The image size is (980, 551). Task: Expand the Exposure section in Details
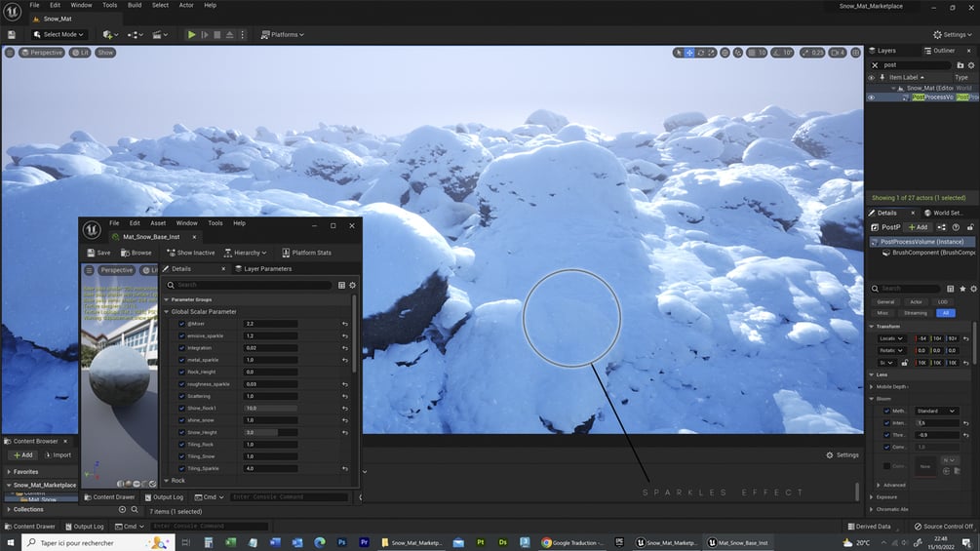tap(872, 497)
